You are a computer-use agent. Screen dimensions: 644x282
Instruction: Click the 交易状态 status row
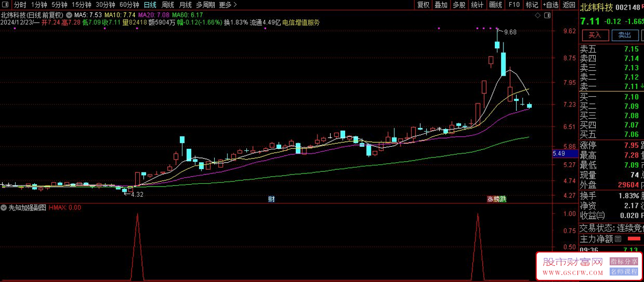click(x=611, y=228)
